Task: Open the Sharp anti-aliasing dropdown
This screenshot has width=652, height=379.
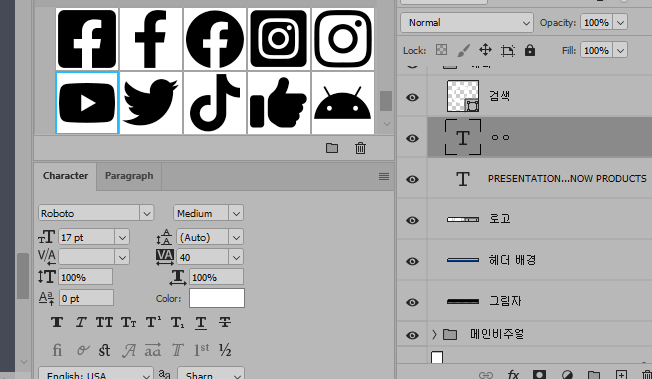Action: point(211,374)
